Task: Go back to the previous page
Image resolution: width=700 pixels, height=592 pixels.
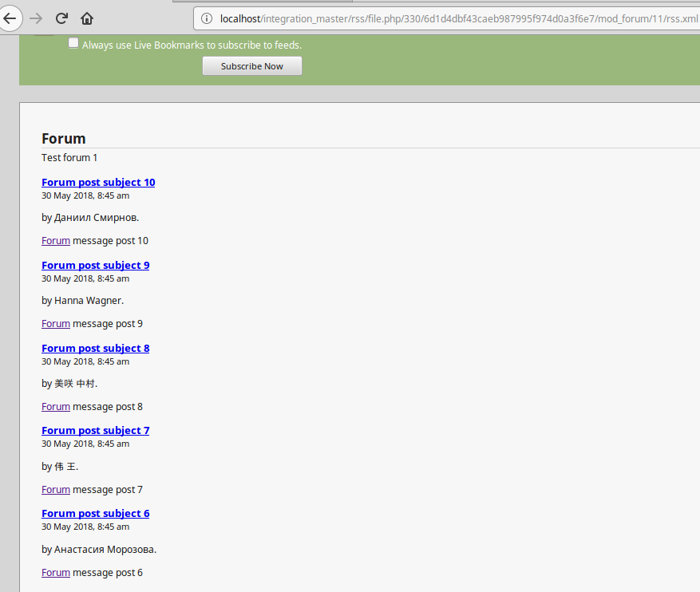Action: pos(10,18)
